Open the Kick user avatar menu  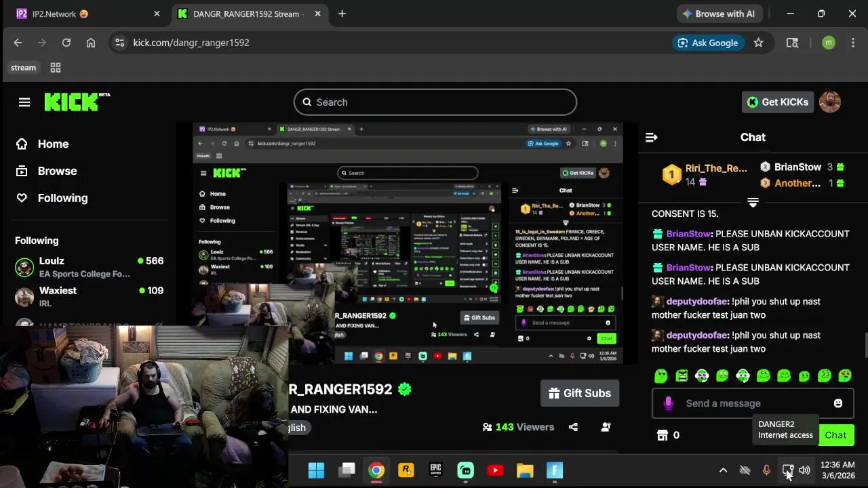point(830,102)
